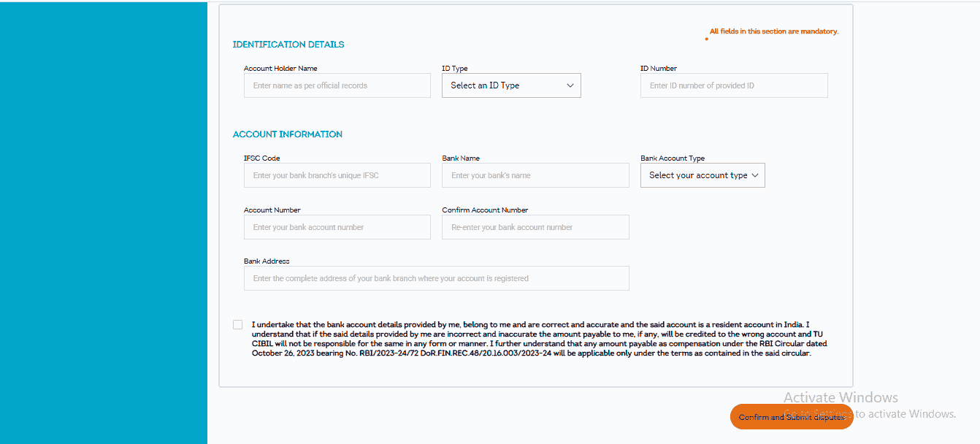Click the IDENTIFICATION DETAILS section heading
The image size is (980, 444).
pos(288,45)
